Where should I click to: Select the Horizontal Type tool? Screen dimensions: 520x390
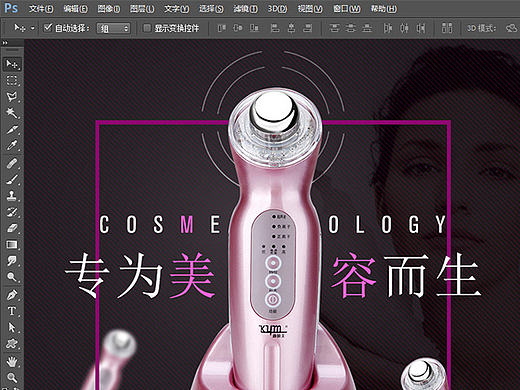tap(12, 311)
